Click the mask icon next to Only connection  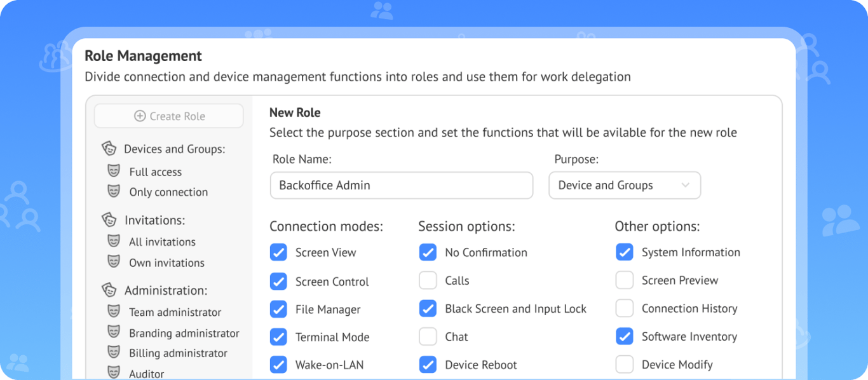(x=114, y=191)
